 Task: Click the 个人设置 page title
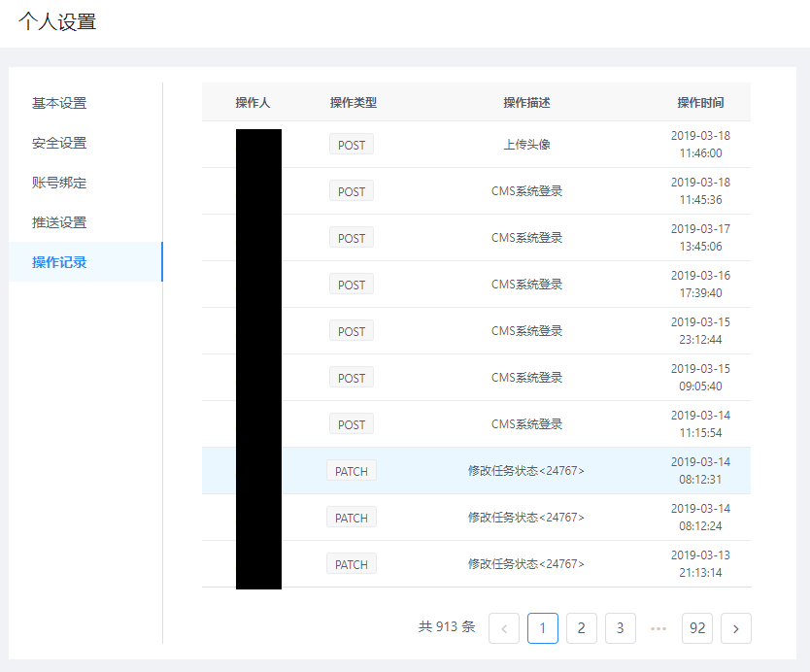[x=57, y=21]
